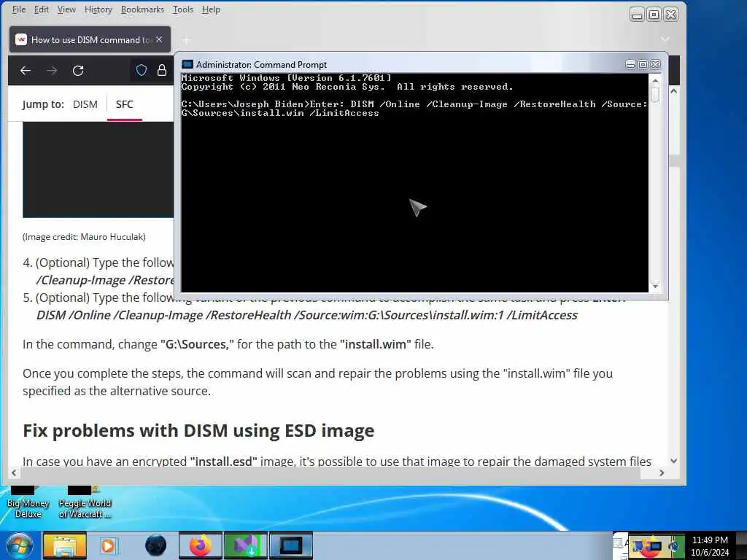Click the dark article image thumbnail

click(98, 169)
